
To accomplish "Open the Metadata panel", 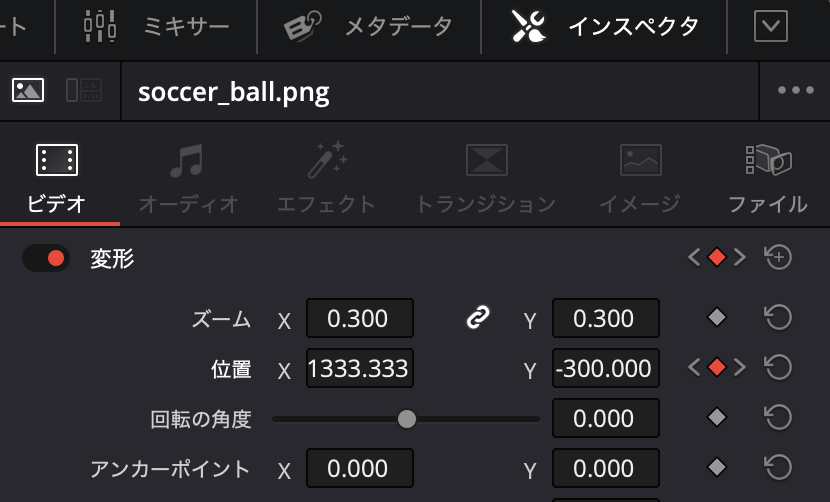I will click(x=368, y=27).
